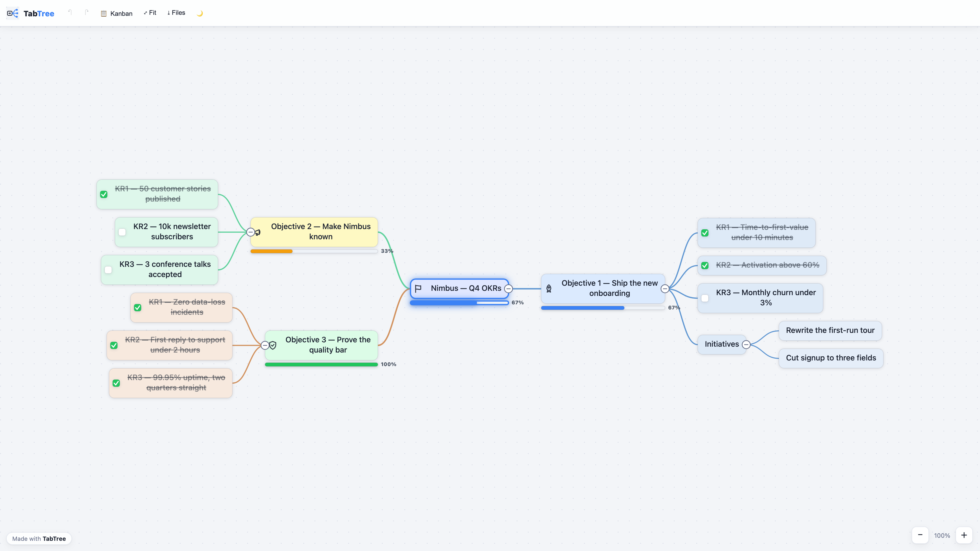This screenshot has width=980, height=551.
Task: Open the Kanban view
Action: 117,13
